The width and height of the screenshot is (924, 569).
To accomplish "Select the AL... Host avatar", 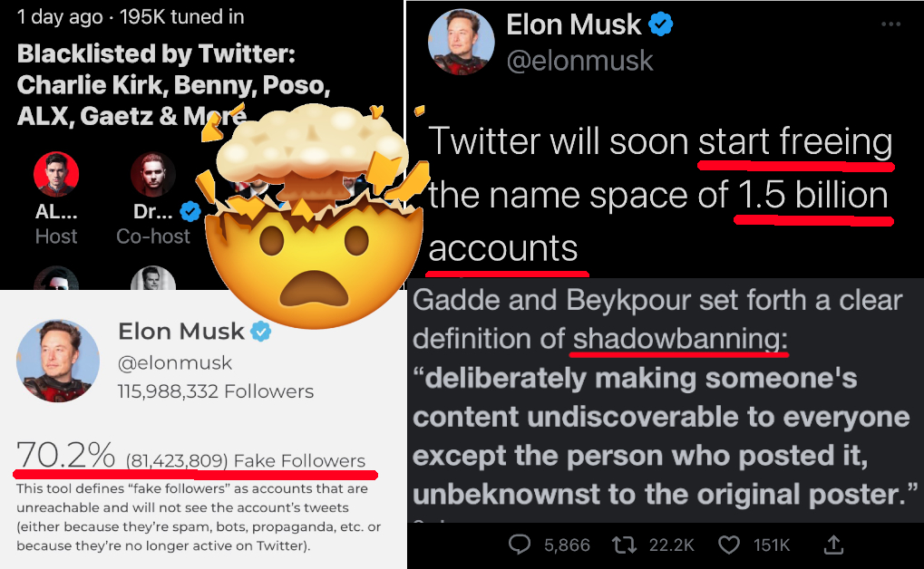I will (x=56, y=174).
